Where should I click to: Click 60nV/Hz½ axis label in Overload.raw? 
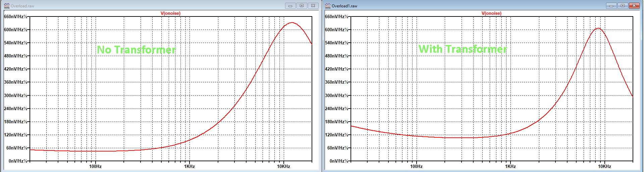[17, 148]
